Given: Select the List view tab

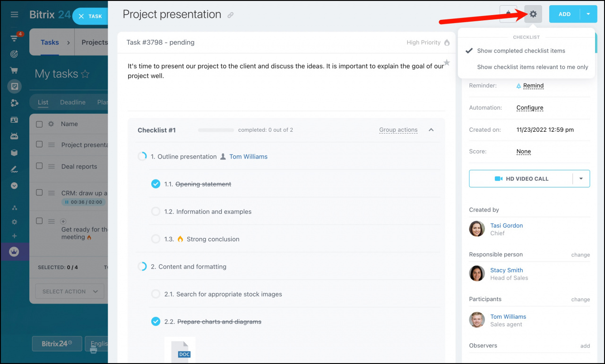Looking at the screenshot, I should pos(43,102).
